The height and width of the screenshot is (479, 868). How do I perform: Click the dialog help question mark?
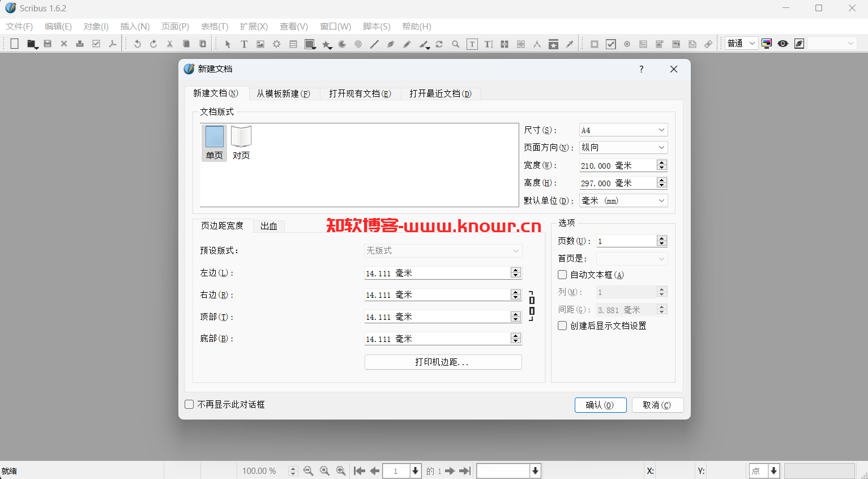[x=641, y=69]
